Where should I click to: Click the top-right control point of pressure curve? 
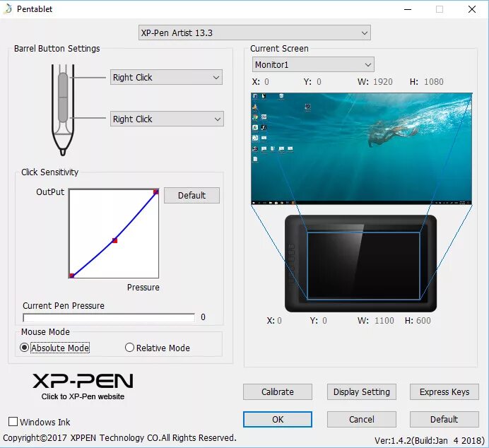pos(156,191)
